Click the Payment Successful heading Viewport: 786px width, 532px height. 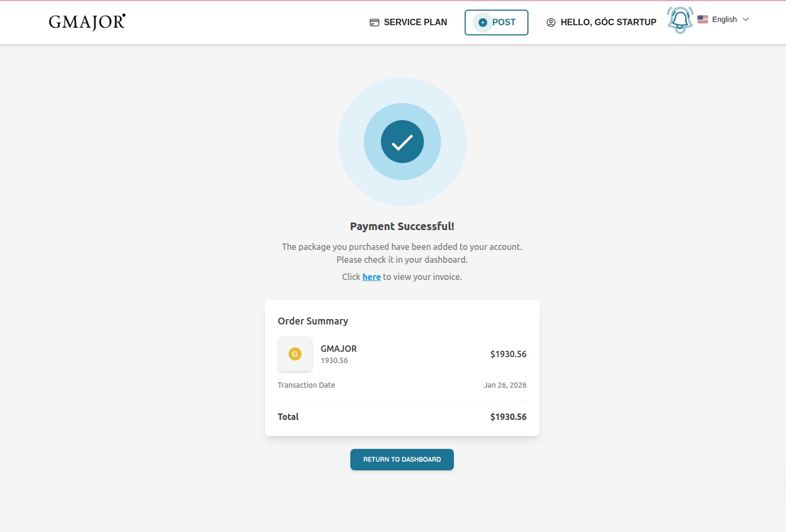click(x=402, y=226)
